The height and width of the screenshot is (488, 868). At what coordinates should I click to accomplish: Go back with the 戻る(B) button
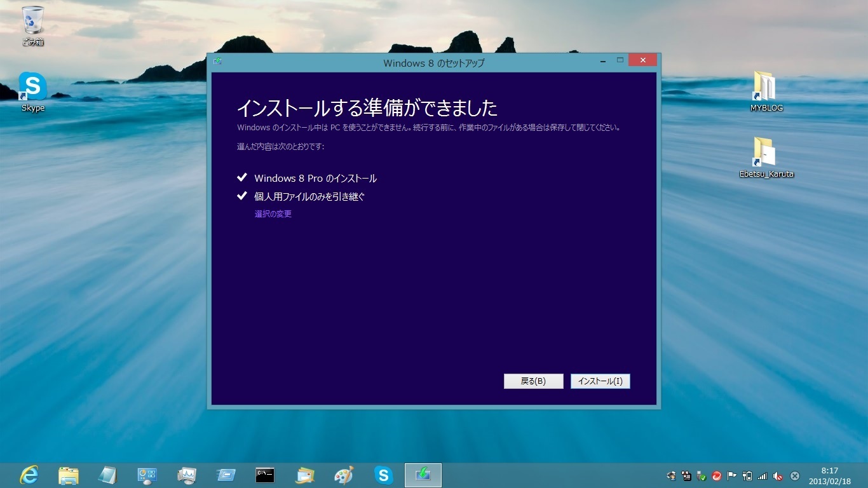[x=533, y=381]
